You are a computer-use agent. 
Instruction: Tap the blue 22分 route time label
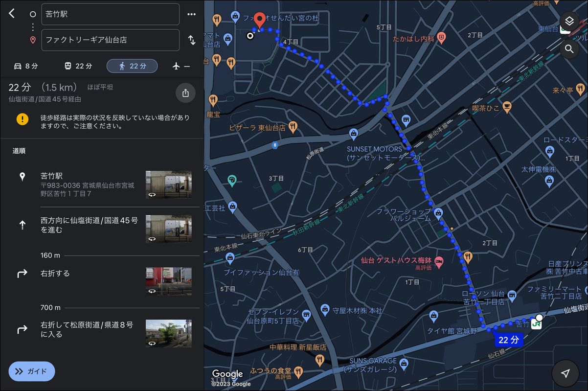508,340
